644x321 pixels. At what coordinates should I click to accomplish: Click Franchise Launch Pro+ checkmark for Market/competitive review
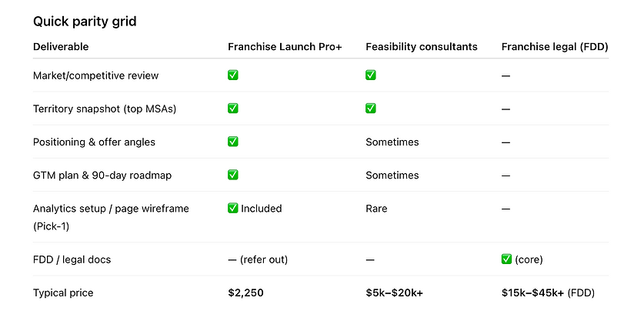tap(233, 75)
